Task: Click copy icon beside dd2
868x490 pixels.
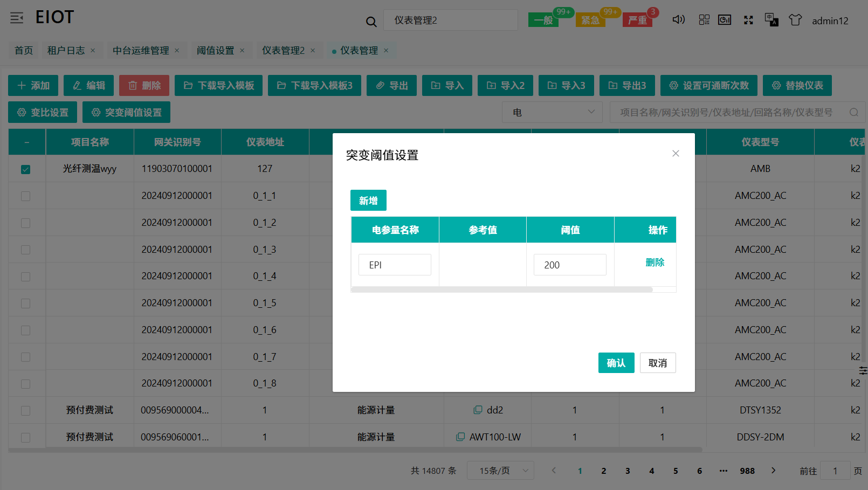Action: click(478, 410)
